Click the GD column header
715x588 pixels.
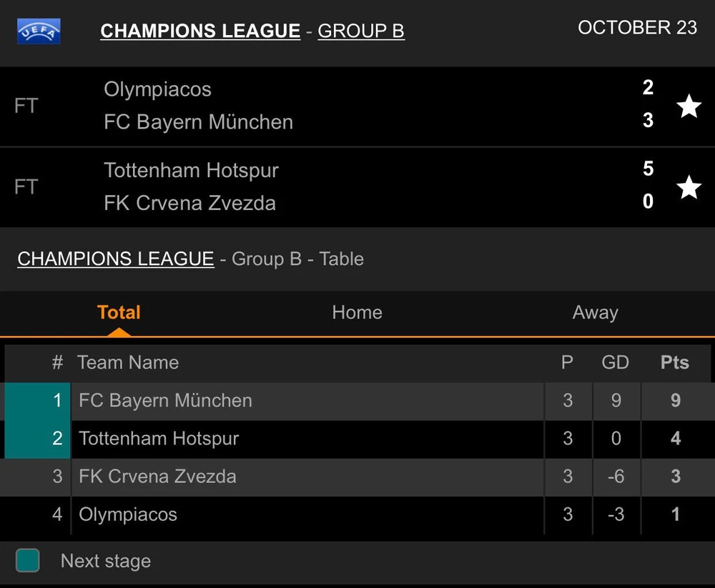click(615, 363)
